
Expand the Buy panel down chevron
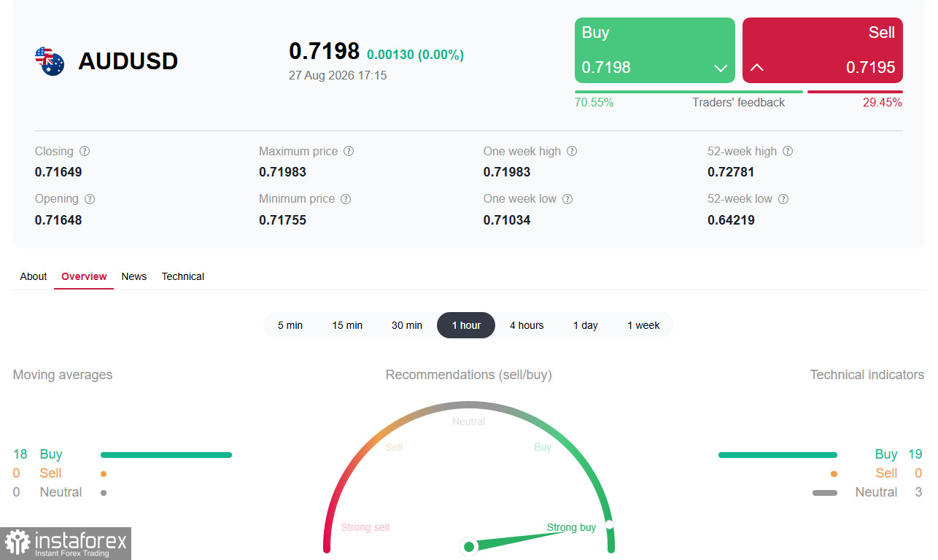click(721, 68)
